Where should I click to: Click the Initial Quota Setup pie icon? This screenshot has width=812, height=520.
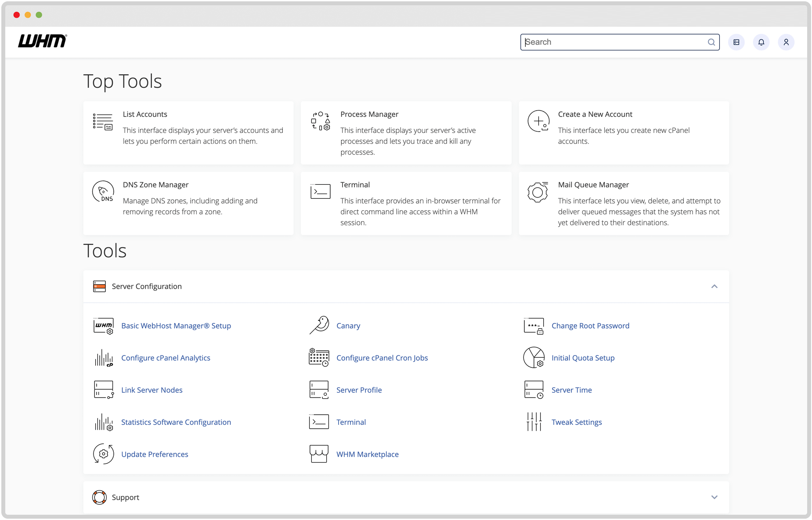pos(534,358)
